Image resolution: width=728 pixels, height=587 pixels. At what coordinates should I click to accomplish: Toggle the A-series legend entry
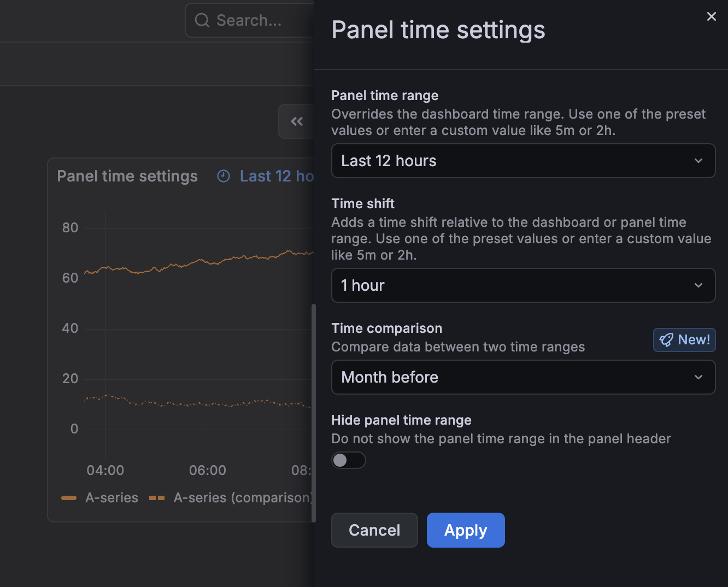pyautogui.click(x=111, y=497)
